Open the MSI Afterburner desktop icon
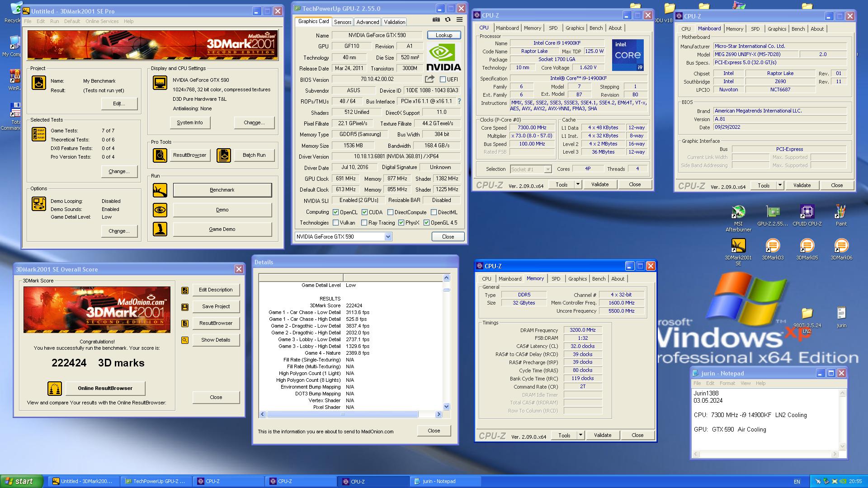Image resolution: width=868 pixels, height=488 pixels. 738,218
